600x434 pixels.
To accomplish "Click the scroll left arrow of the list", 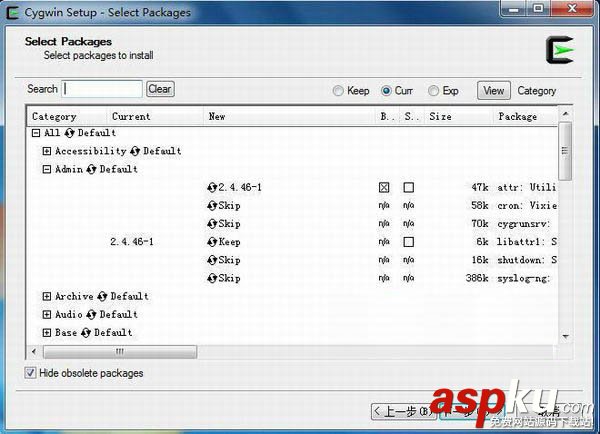I will (34, 351).
